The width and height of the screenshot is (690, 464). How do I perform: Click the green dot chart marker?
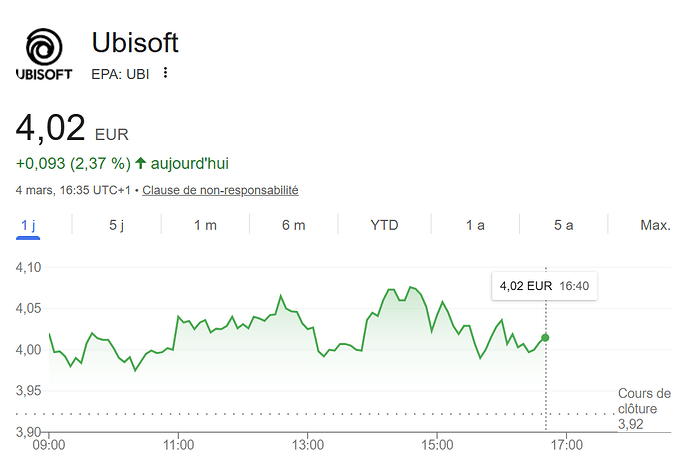[x=545, y=337]
